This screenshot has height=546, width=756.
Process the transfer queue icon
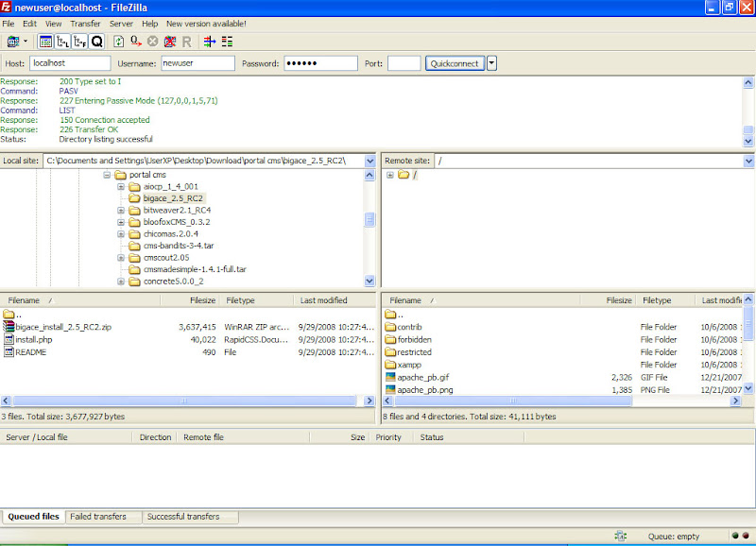coord(135,42)
